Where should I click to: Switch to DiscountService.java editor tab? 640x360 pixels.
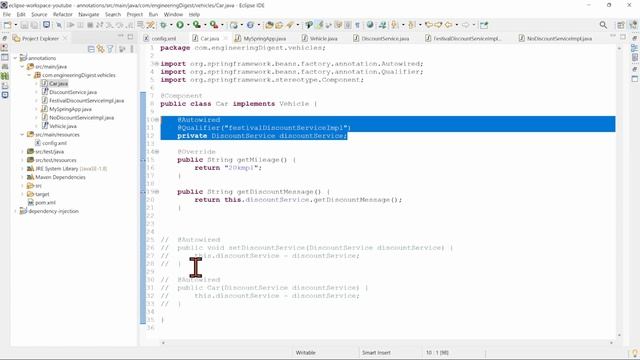(x=381, y=38)
